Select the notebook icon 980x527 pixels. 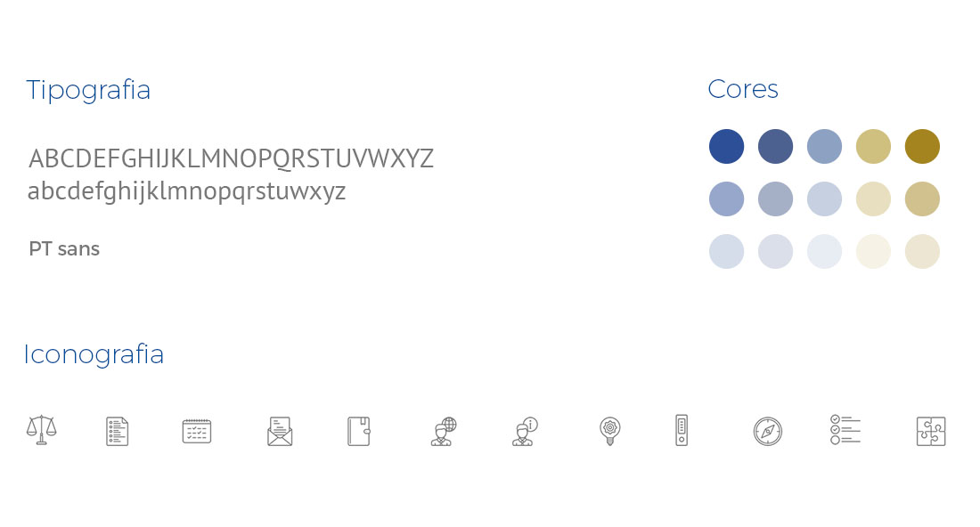tap(358, 431)
